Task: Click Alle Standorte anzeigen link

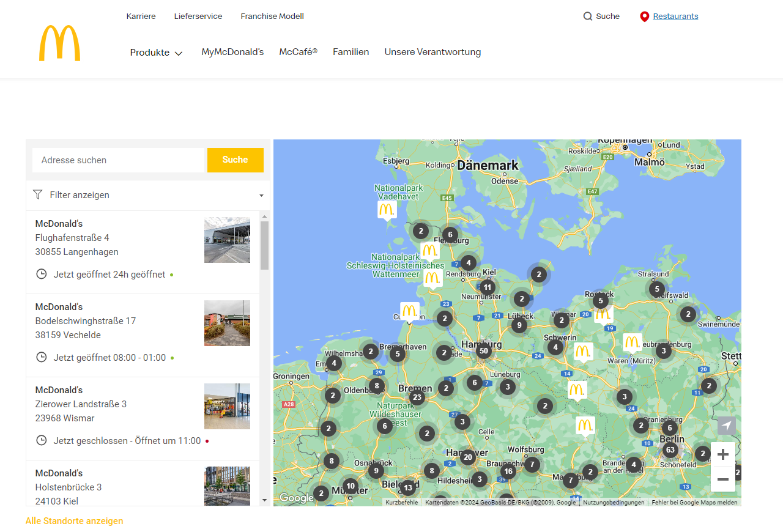Action: click(x=74, y=521)
